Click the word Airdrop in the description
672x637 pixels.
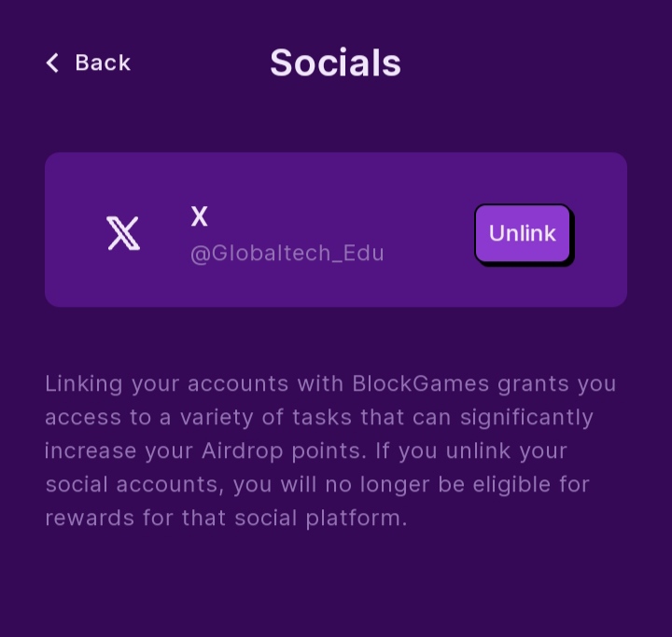coord(239,450)
